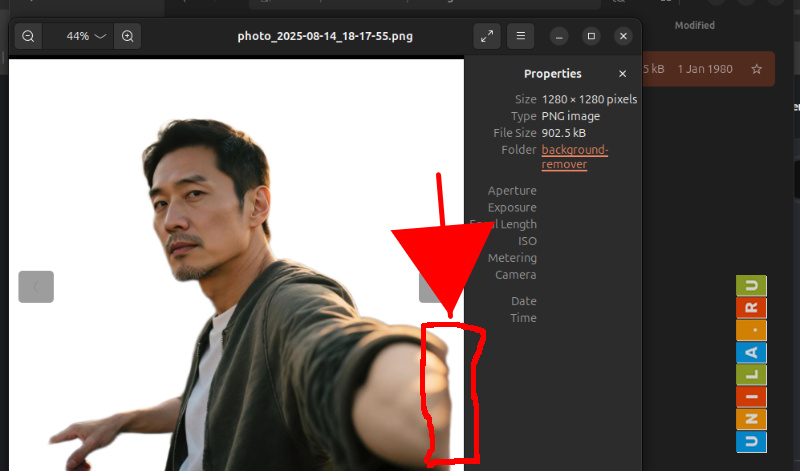Star the file in the file manager
Viewport: 800px width, 471px height.
[757, 69]
